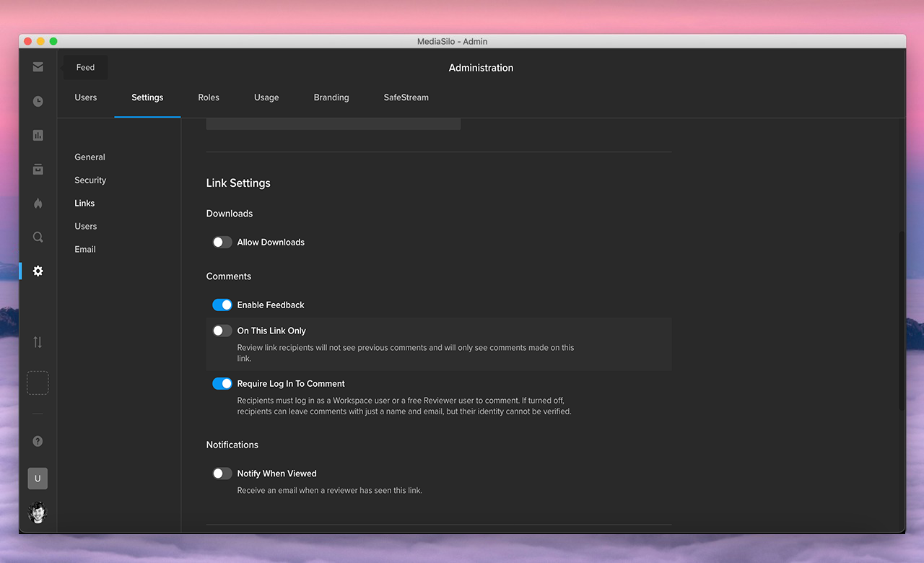Screen dimensions: 924x563
Task: Turn off the Enable Feedback toggle
Action: 222,305
